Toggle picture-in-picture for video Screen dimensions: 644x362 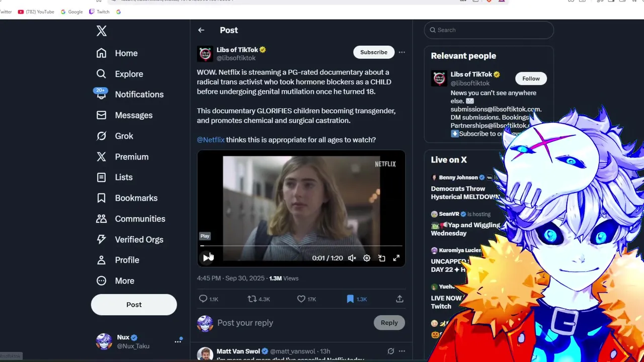(382, 258)
